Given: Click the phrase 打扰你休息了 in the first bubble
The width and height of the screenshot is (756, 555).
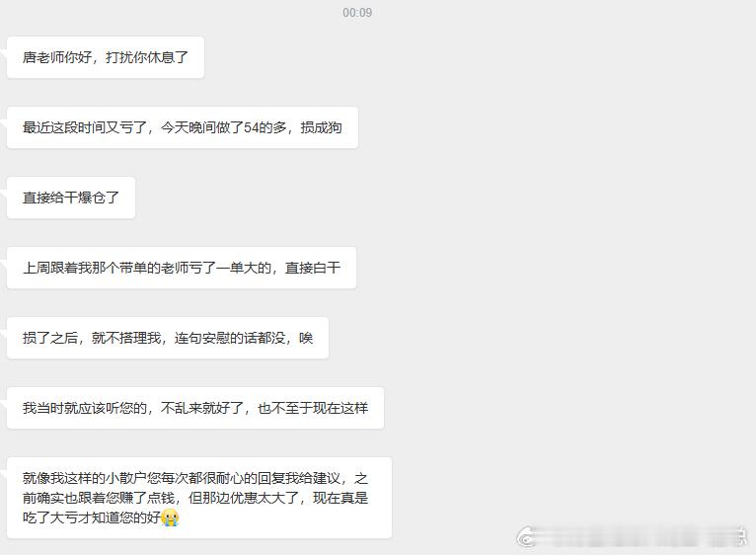Looking at the screenshot, I should pos(147,57).
